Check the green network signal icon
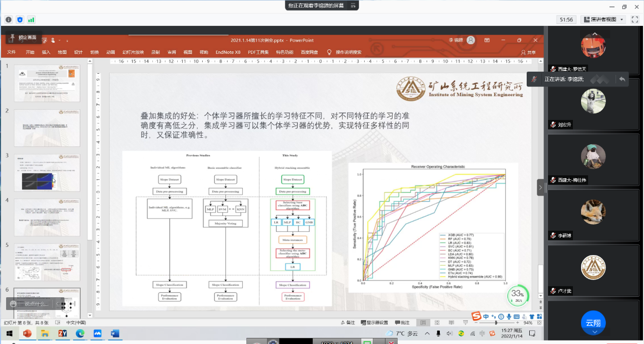Image resolution: width=644 pixels, height=344 pixels. tap(31, 19)
